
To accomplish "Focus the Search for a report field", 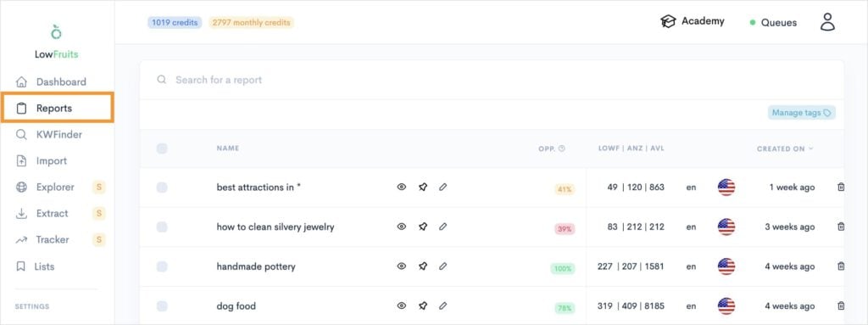I will tap(492, 80).
